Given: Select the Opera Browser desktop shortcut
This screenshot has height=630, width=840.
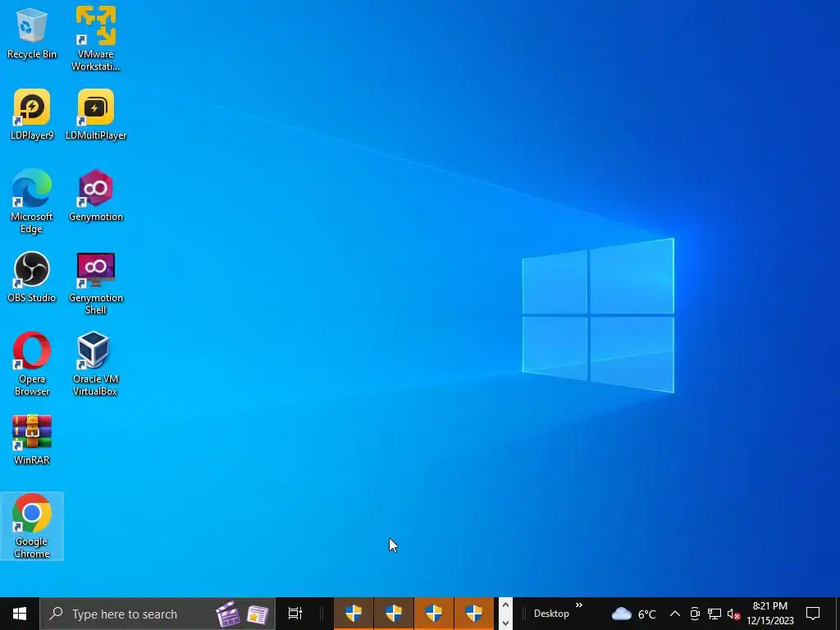Looking at the screenshot, I should [32, 364].
